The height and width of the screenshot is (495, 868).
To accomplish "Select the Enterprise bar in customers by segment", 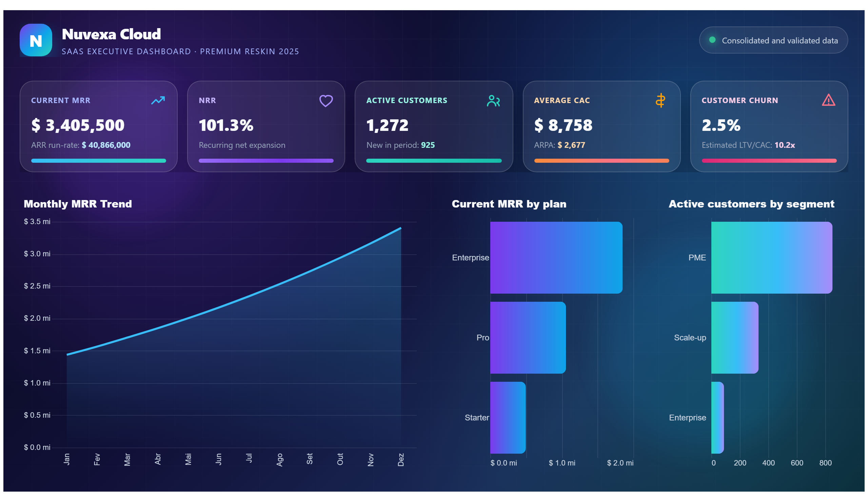I will click(717, 417).
